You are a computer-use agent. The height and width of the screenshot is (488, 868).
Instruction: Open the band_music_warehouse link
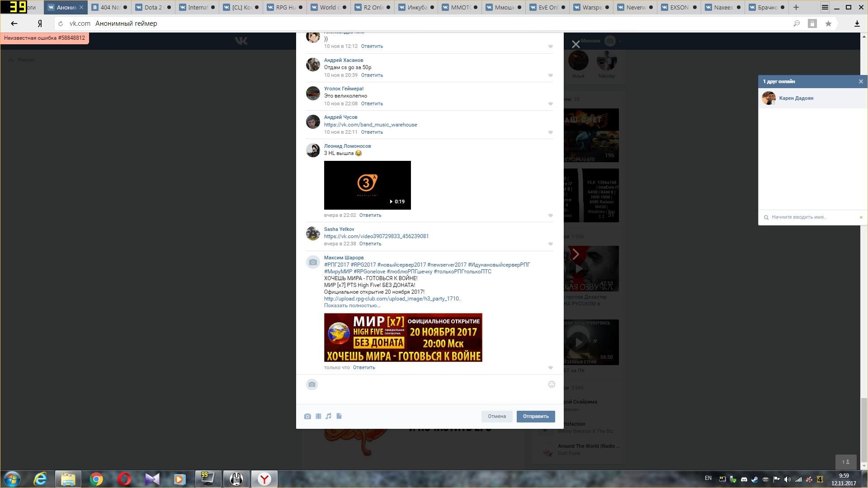coord(370,125)
